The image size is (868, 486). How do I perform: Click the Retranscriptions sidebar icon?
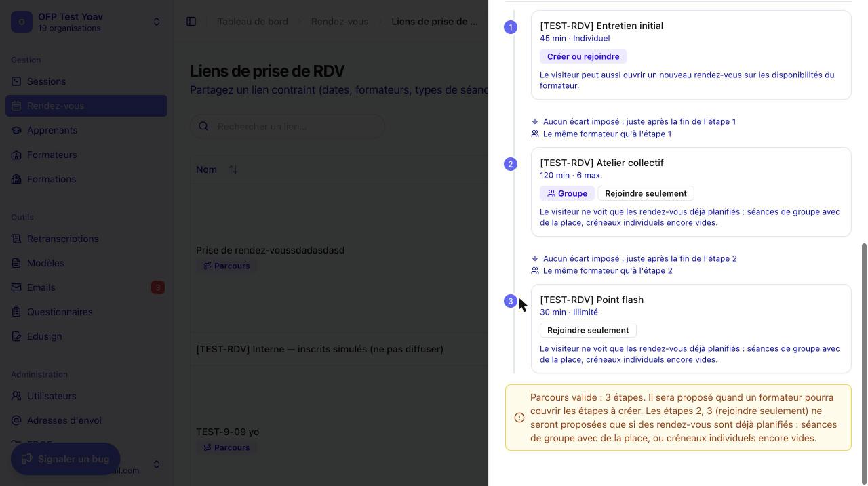(x=16, y=239)
